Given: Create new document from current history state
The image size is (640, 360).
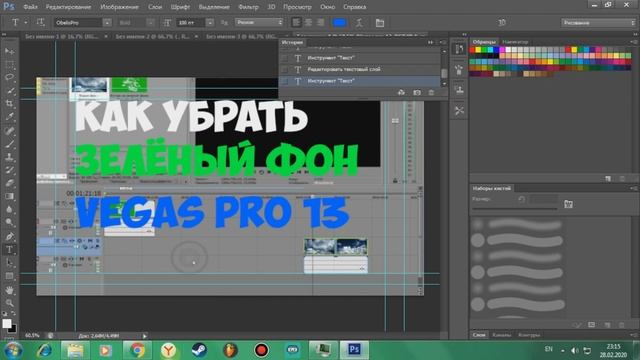Looking at the screenshot, I should (x=402, y=93).
